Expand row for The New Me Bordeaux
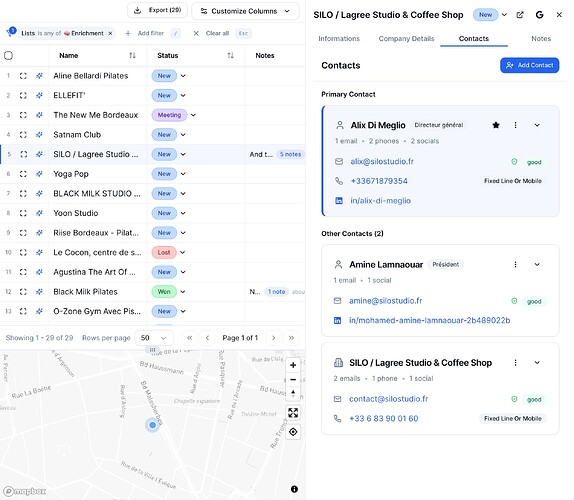This screenshot has width=574, height=500. click(x=23, y=115)
